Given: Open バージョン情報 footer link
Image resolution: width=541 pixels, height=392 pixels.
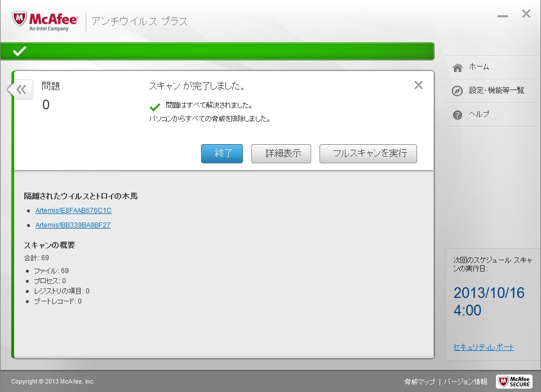Looking at the screenshot, I should coord(465,382).
